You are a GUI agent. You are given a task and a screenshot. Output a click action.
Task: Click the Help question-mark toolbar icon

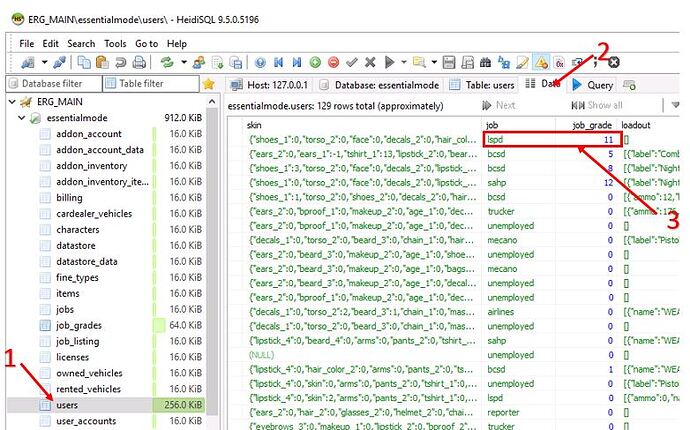coord(260,62)
